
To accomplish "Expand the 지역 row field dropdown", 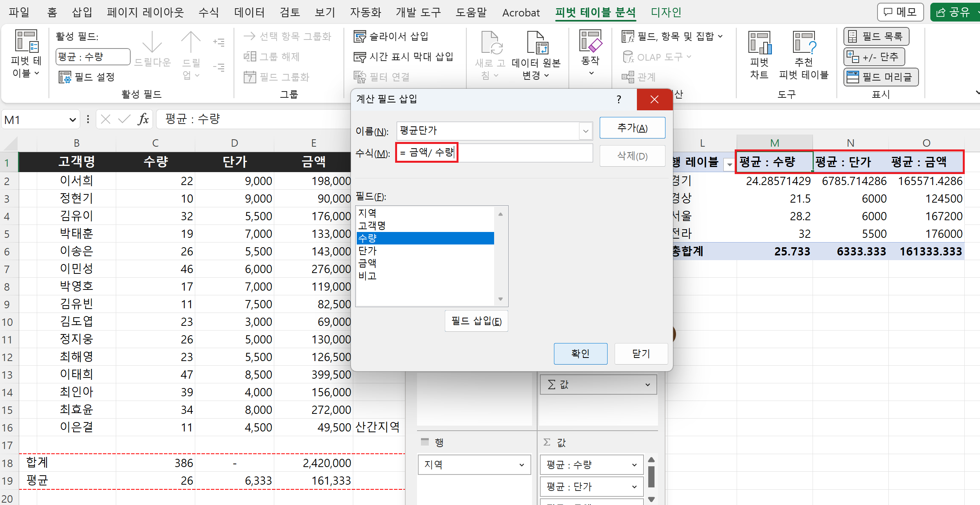I will tap(521, 465).
